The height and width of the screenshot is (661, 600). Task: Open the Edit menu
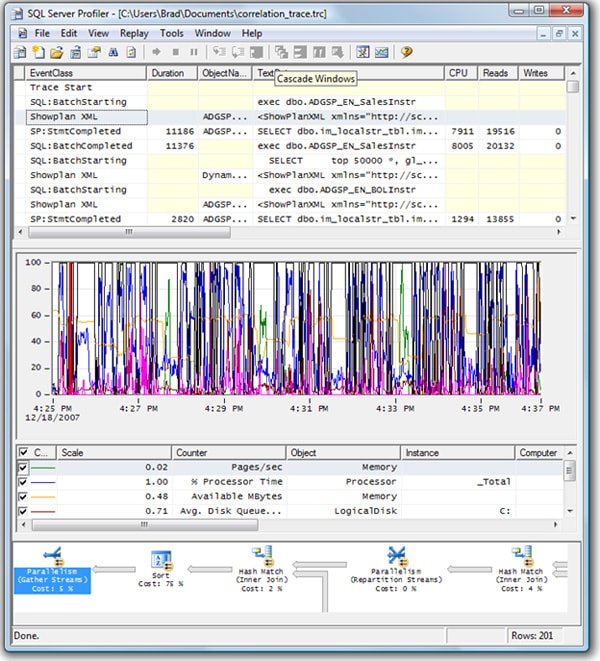tap(69, 33)
